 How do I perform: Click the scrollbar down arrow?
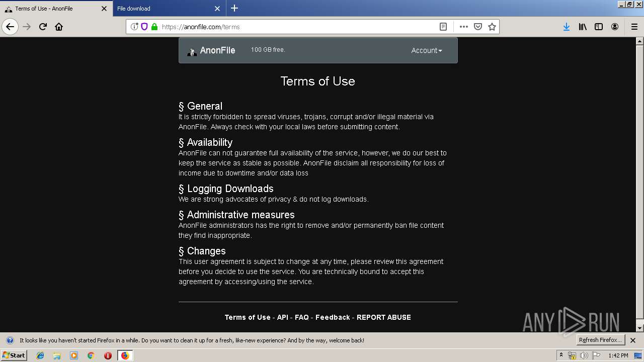coord(640,328)
